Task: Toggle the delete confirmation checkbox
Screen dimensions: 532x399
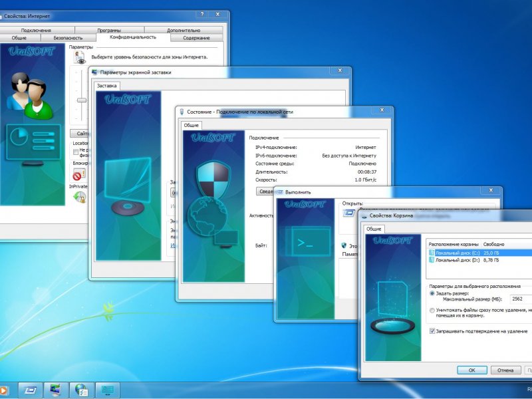Action: (432, 331)
